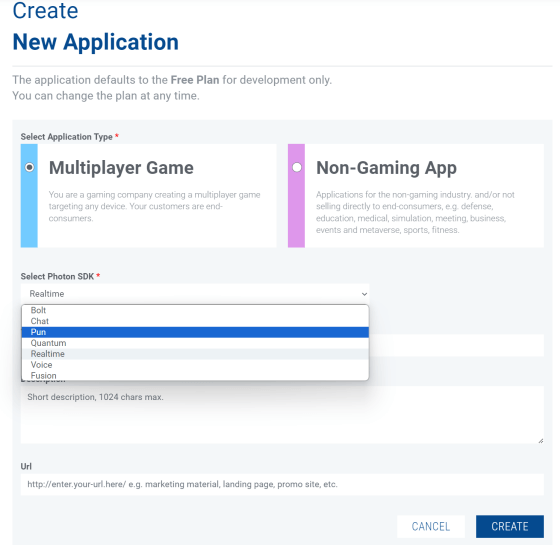Choose Fusion from the SDK list
The height and width of the screenshot is (546, 560).
(195, 375)
